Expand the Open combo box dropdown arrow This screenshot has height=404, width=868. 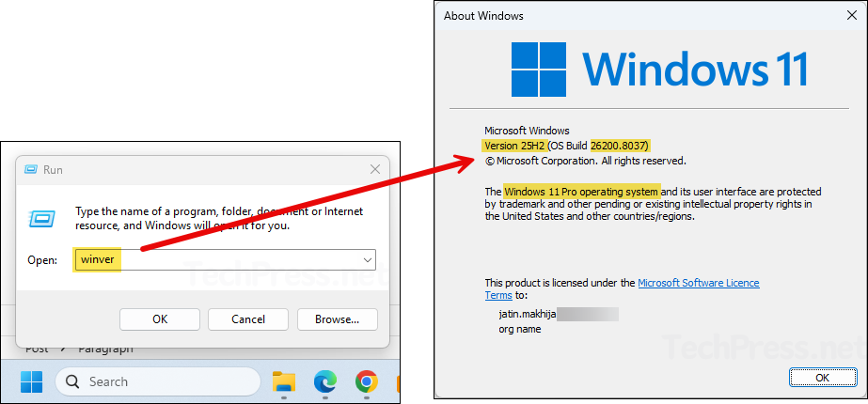(367, 259)
